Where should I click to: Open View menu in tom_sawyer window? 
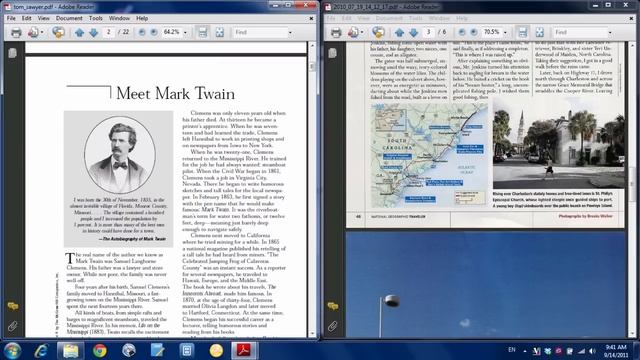tap(43, 18)
